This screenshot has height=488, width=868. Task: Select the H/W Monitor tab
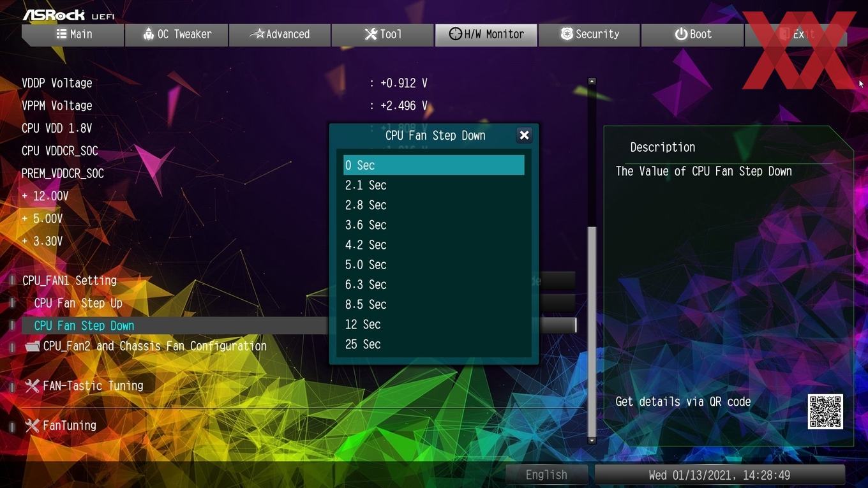(486, 34)
